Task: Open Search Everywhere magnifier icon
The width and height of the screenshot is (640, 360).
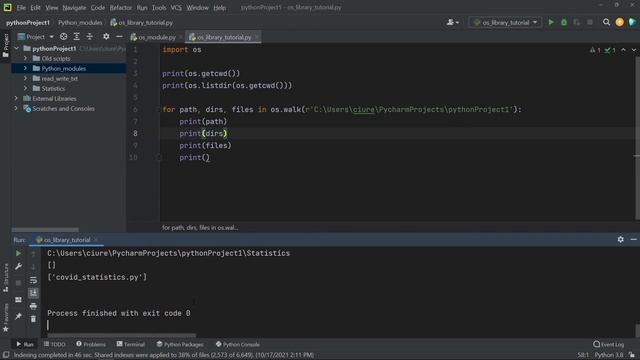Action: click(607, 22)
